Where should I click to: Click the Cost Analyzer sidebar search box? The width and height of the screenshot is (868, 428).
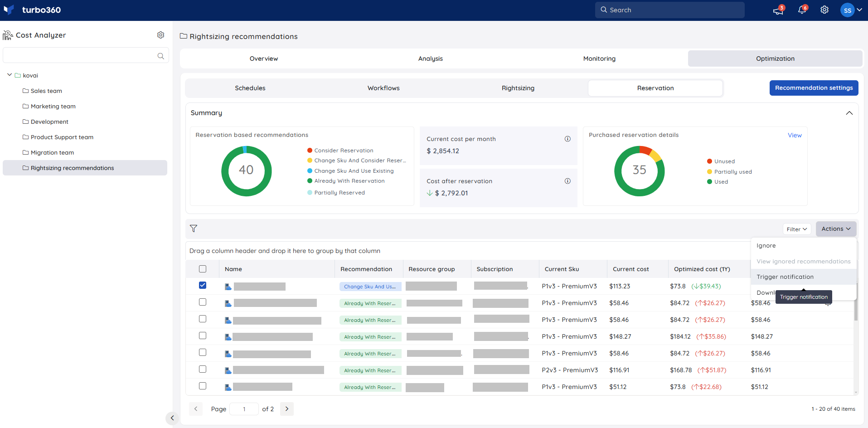coord(86,55)
